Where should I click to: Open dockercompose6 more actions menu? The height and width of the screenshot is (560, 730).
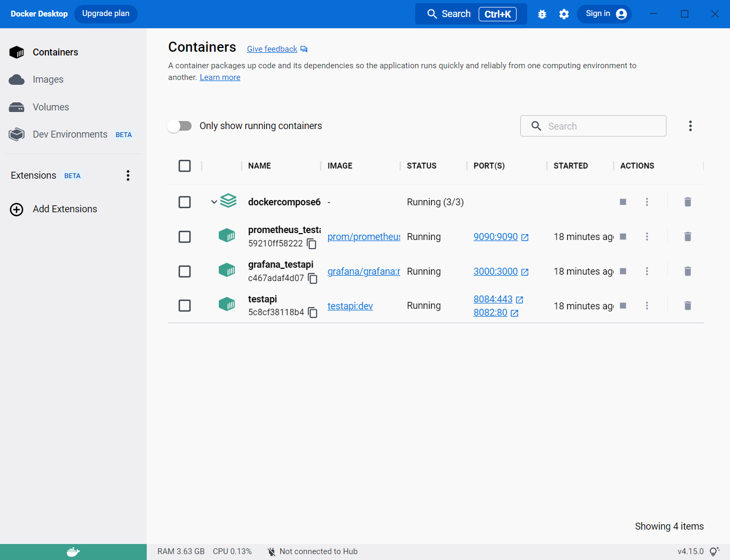[647, 202]
